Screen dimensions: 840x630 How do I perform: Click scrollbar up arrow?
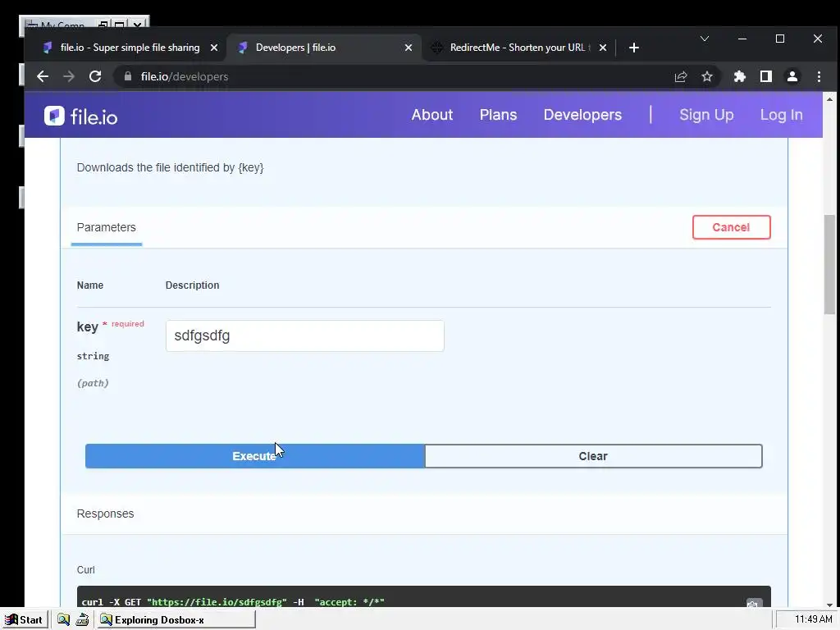pyautogui.click(x=829, y=99)
